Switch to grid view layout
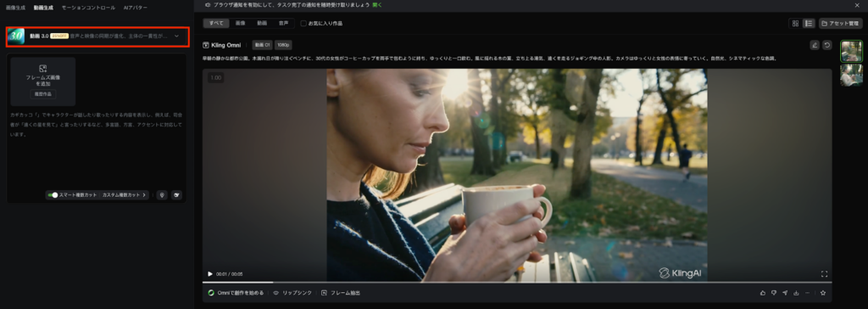 795,23
